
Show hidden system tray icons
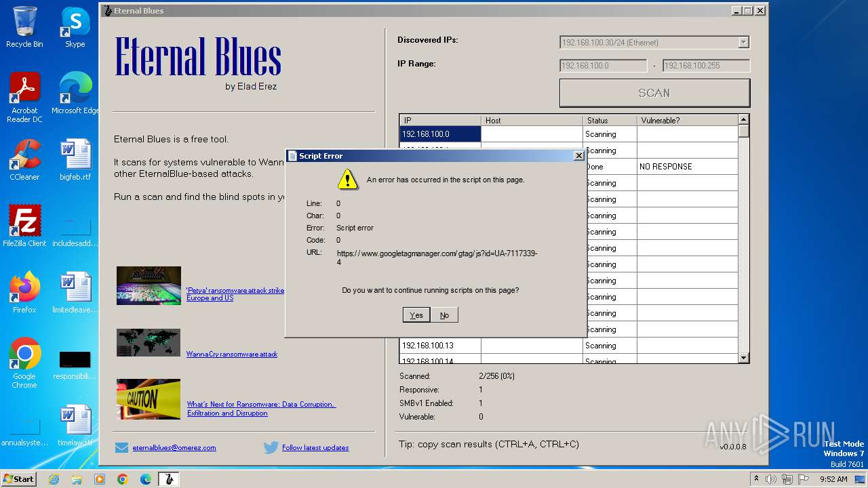pyautogui.click(x=757, y=479)
